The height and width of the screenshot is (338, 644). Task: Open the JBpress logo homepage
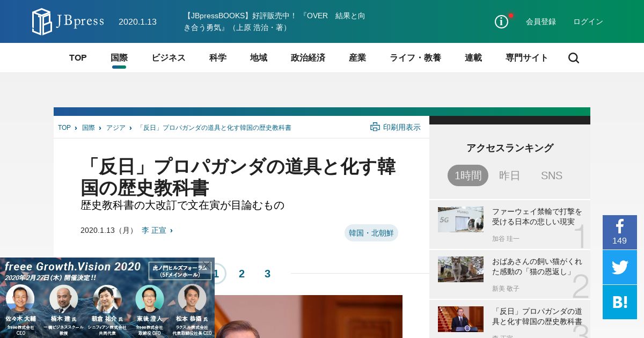(x=68, y=21)
